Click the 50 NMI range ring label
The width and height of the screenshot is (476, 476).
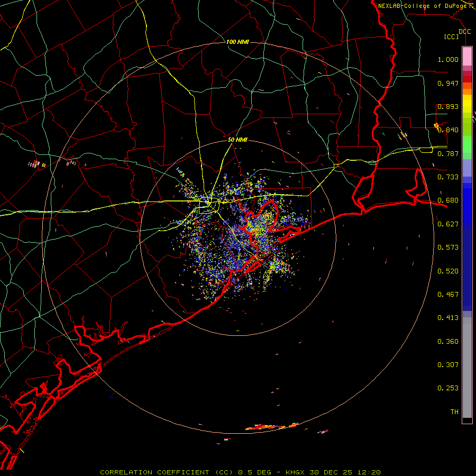(237, 140)
